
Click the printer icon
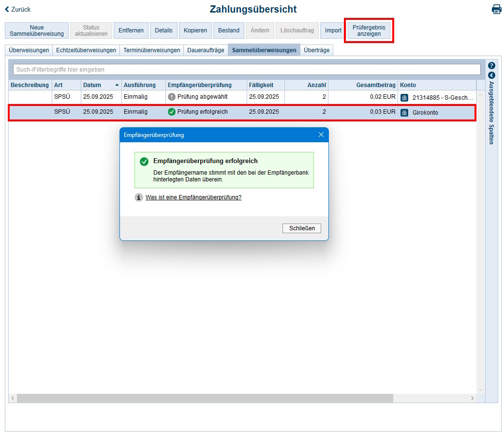(496, 9)
